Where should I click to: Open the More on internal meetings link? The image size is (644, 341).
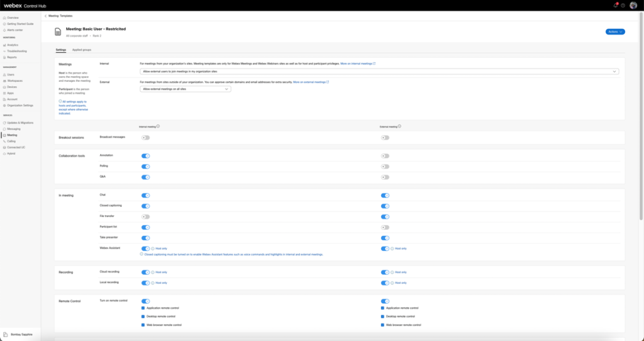coord(358,64)
